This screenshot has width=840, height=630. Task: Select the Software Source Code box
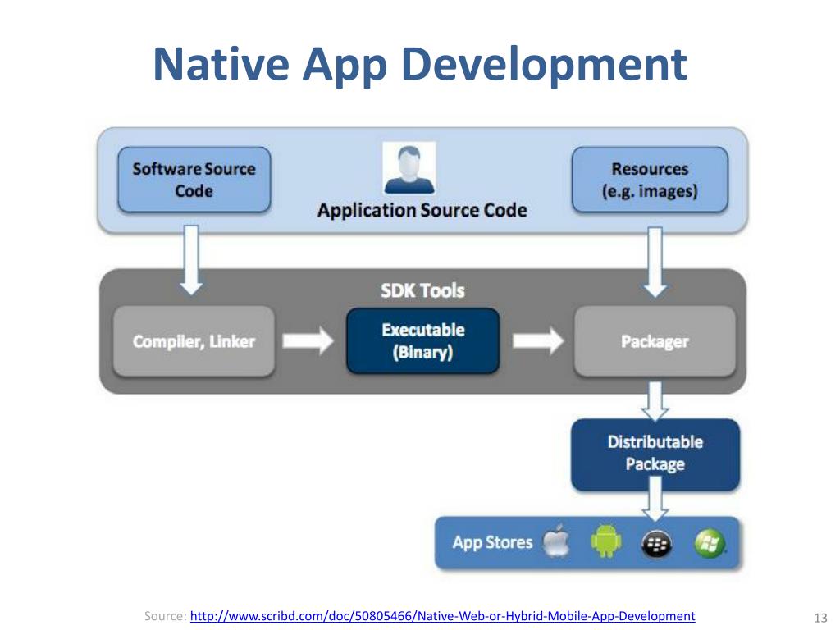[194, 180]
